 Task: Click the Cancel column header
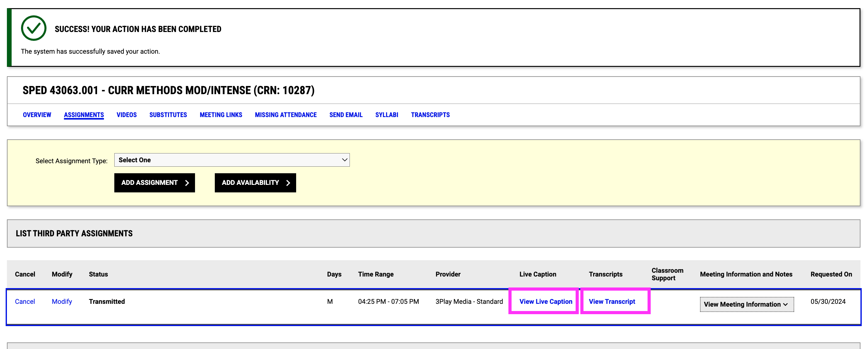click(x=25, y=274)
